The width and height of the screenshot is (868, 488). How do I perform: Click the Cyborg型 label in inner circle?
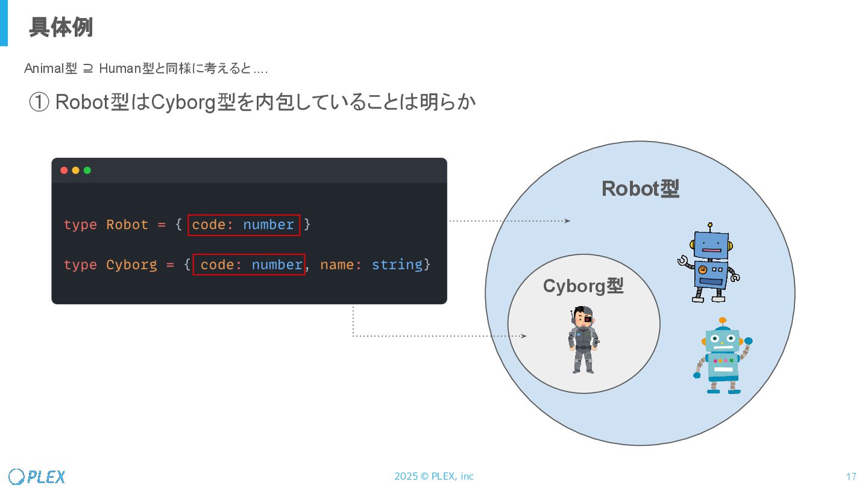[583, 286]
